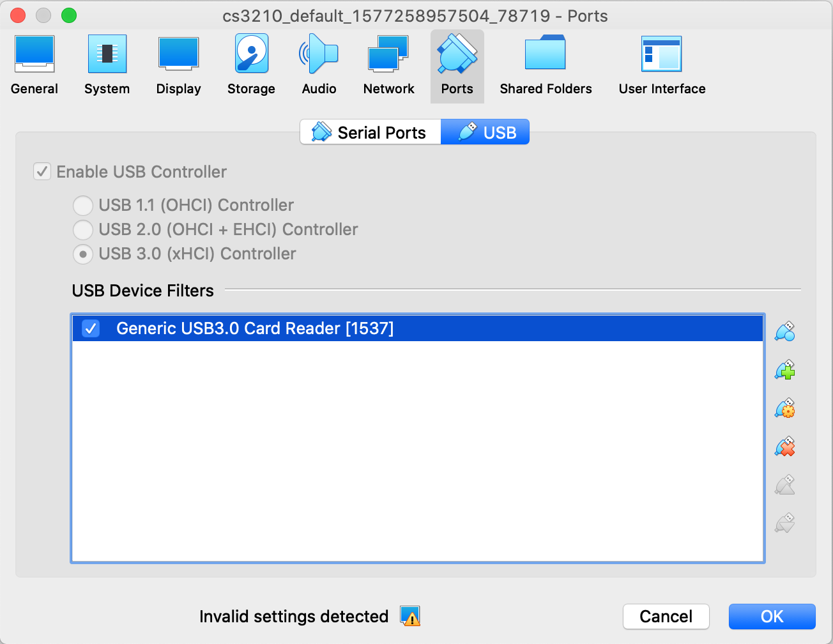Open the General settings page
Screen dimensions: 833x644
coord(34,64)
